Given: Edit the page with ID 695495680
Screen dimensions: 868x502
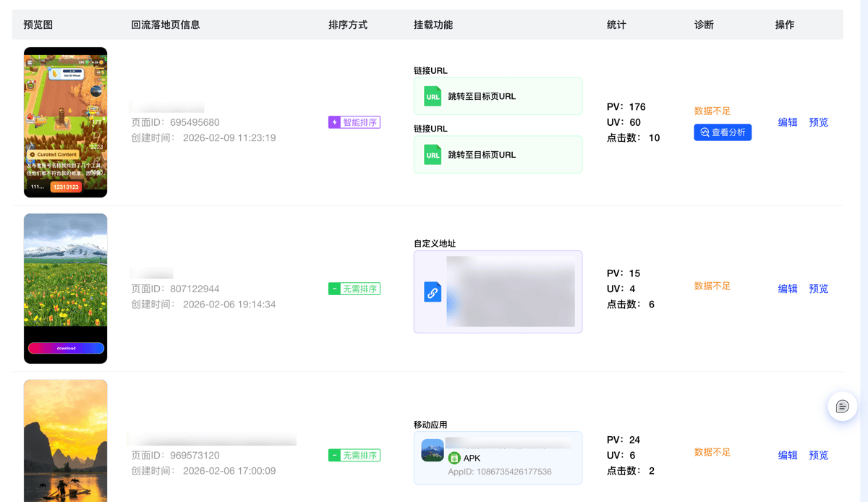Looking at the screenshot, I should coord(788,122).
